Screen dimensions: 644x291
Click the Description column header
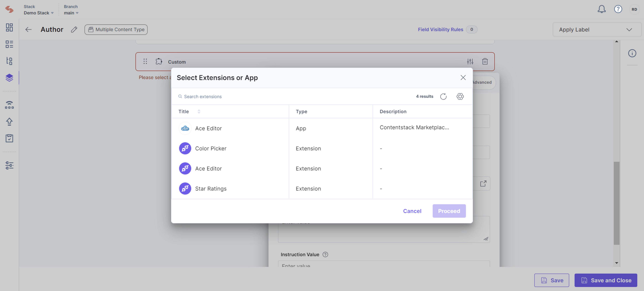click(393, 112)
